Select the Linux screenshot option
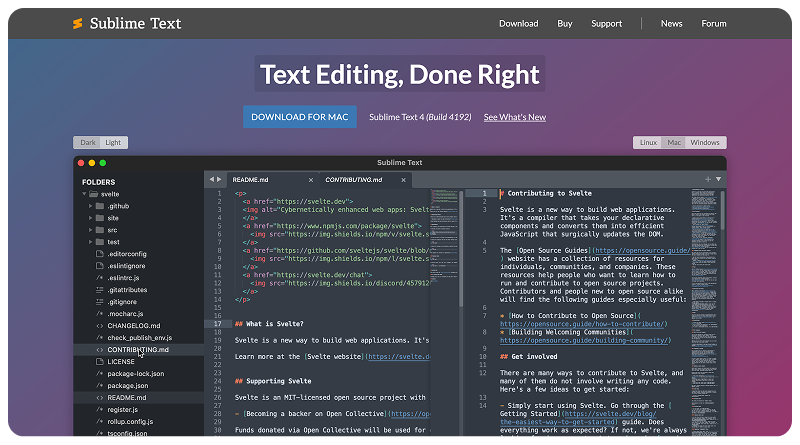800x445 pixels. (x=648, y=142)
